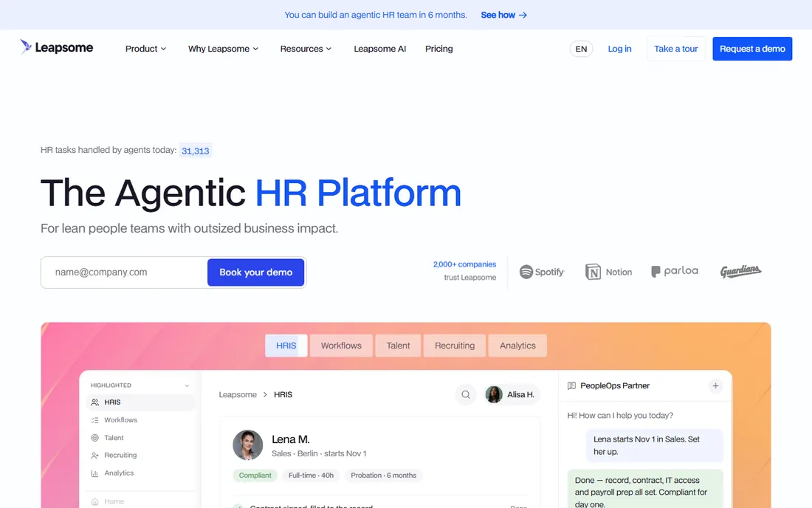The image size is (812, 508).
Task: Click the EN language selector
Action: tap(581, 49)
